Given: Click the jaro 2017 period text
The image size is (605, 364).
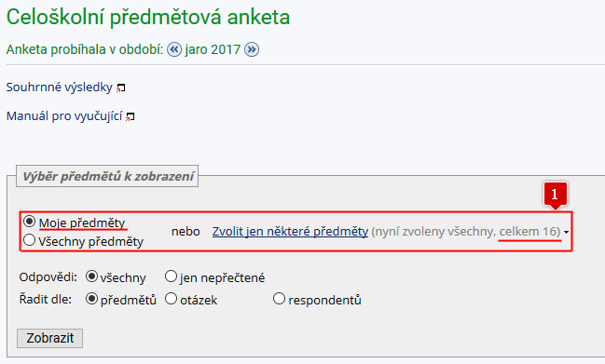Looking at the screenshot, I should (x=213, y=49).
